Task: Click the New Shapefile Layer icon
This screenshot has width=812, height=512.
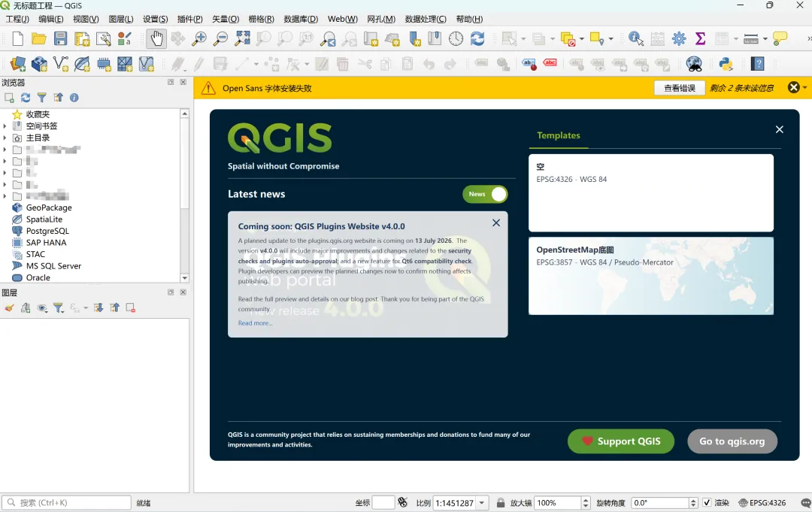Action: pyautogui.click(x=61, y=64)
